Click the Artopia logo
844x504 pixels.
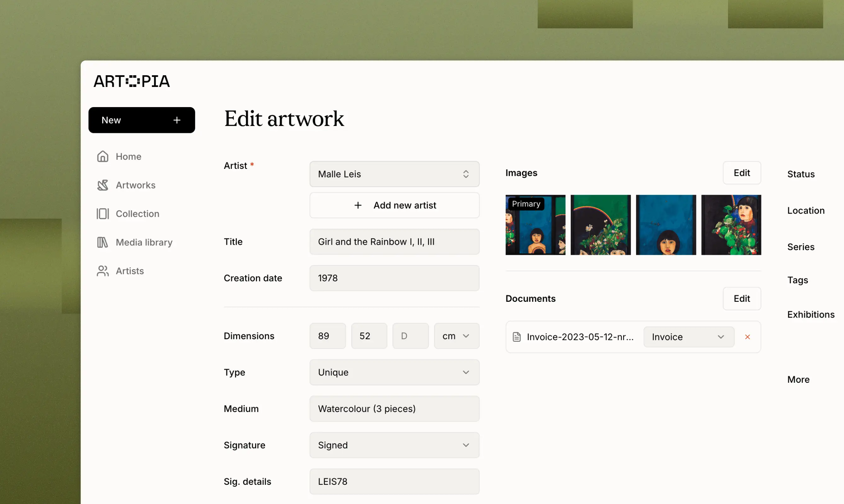point(131,81)
